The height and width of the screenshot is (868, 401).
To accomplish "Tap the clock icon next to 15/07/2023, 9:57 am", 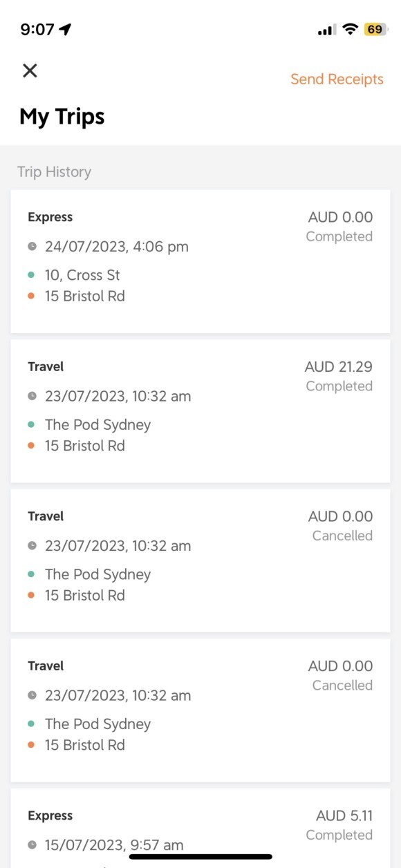I will [x=32, y=845].
